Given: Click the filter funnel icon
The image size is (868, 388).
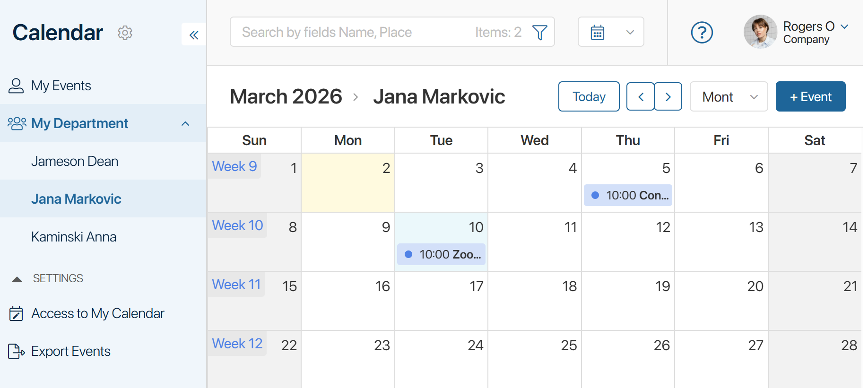Looking at the screenshot, I should (x=539, y=32).
